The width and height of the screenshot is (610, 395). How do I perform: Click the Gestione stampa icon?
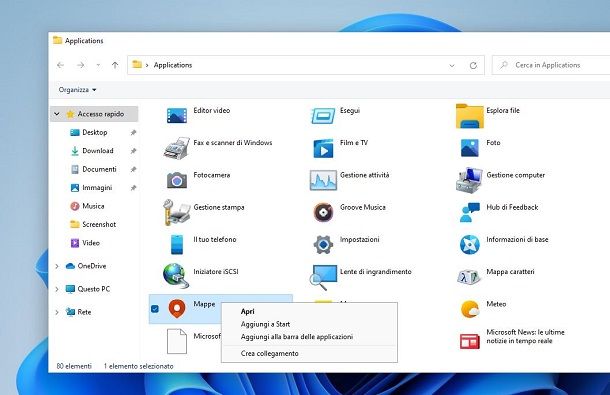176,212
